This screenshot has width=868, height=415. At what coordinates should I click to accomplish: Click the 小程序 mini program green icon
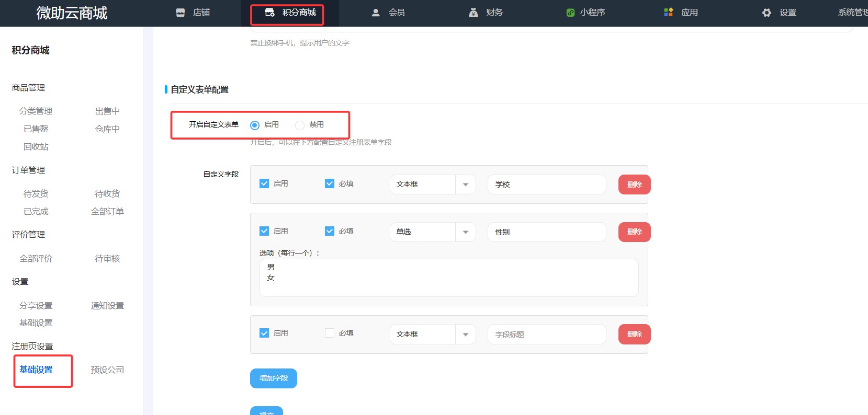tap(570, 13)
